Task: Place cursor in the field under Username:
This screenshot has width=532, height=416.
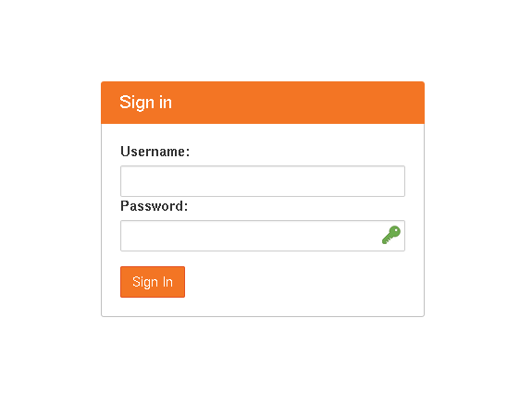Action: tap(263, 181)
